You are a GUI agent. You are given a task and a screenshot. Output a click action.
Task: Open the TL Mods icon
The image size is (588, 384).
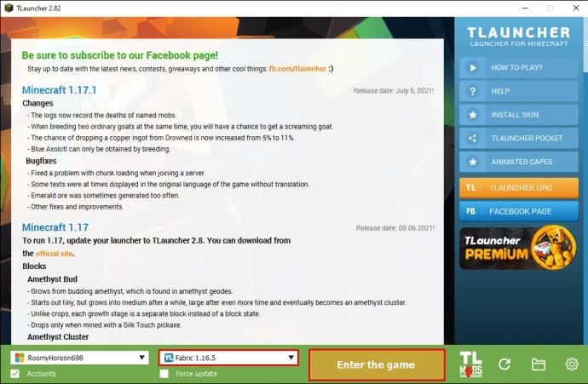tap(470, 364)
